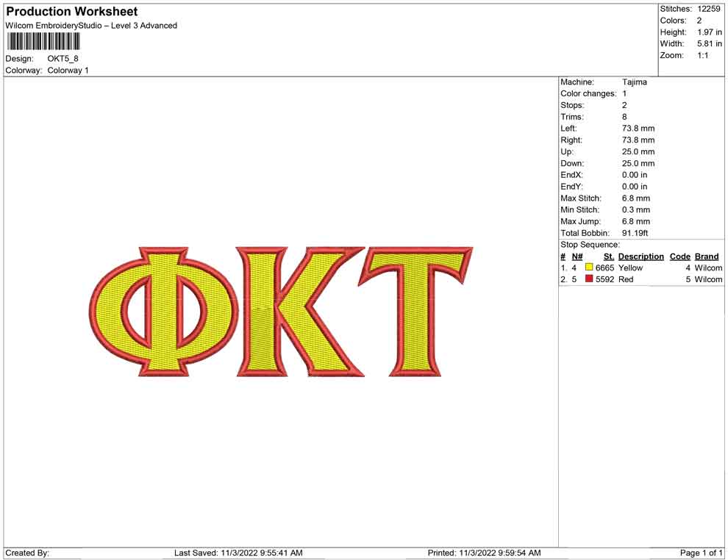Click the Down value '25.0 mm'
Viewport: 728px width, 560px height.
(638, 163)
